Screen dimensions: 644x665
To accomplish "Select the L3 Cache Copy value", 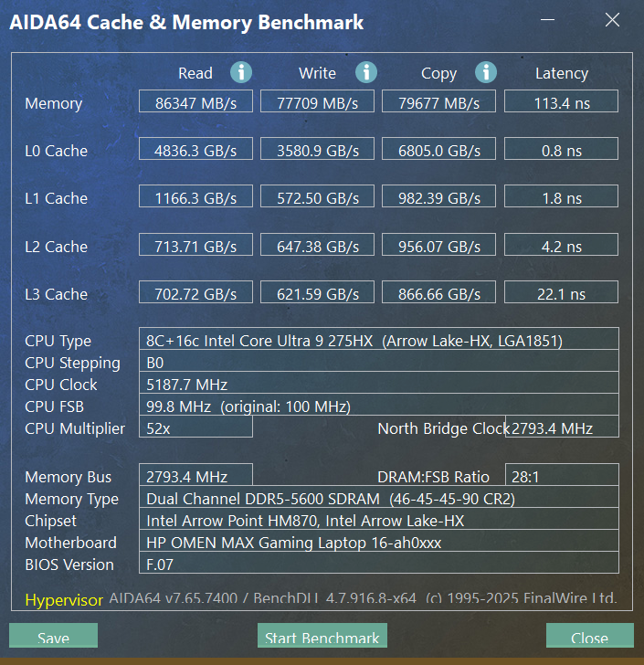I will (438, 293).
